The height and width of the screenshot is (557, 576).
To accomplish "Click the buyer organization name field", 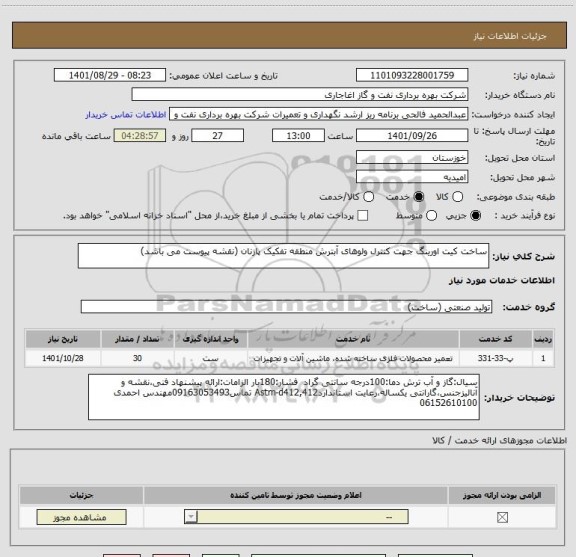I will click(300, 95).
